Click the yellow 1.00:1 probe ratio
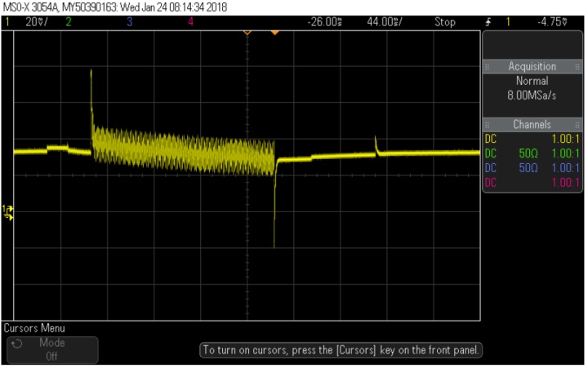This screenshot has width=588, height=368. point(565,139)
